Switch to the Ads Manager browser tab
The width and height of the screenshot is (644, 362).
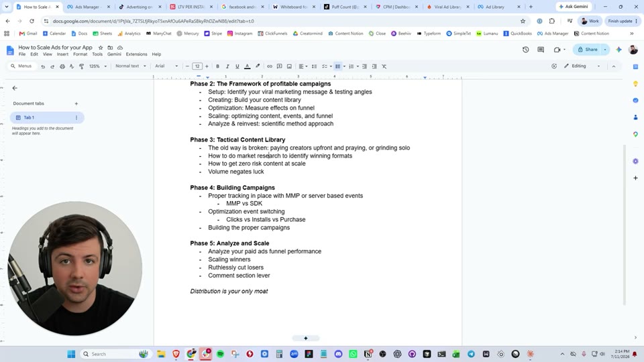(x=87, y=7)
